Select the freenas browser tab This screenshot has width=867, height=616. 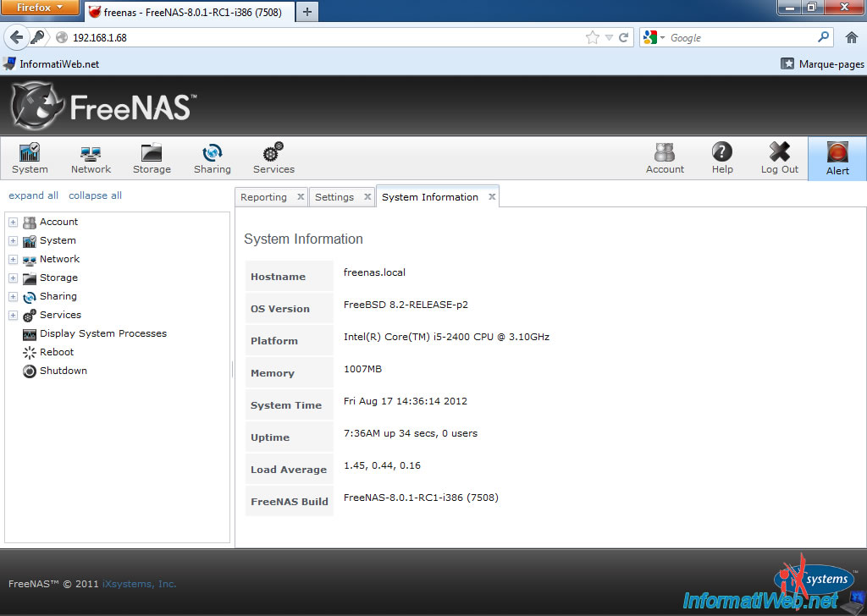pyautogui.click(x=189, y=12)
